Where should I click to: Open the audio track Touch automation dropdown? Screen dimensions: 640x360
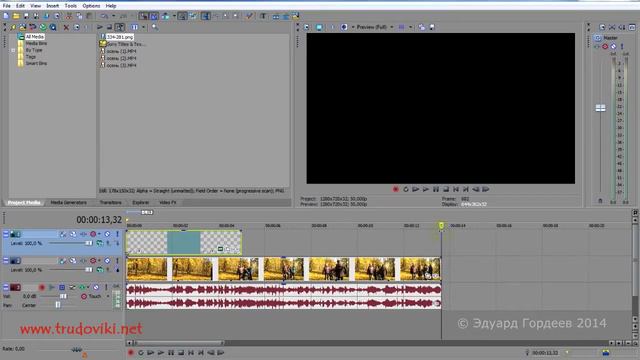click(x=108, y=296)
